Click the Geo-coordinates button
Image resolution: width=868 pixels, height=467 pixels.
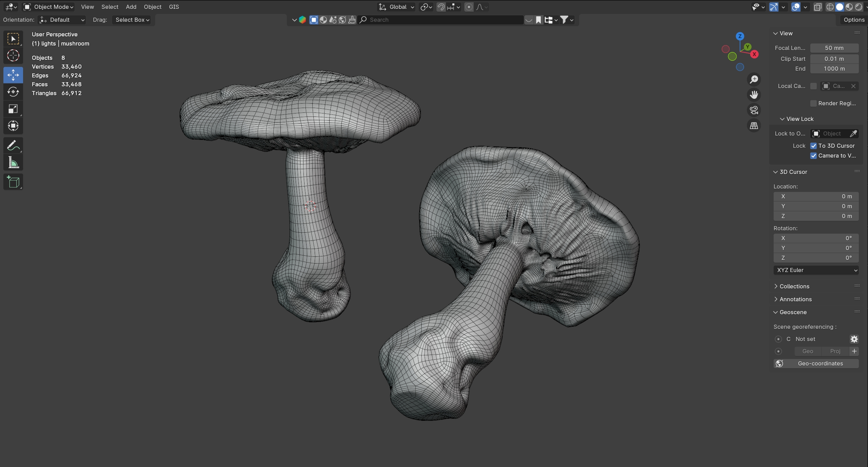pyautogui.click(x=816, y=363)
